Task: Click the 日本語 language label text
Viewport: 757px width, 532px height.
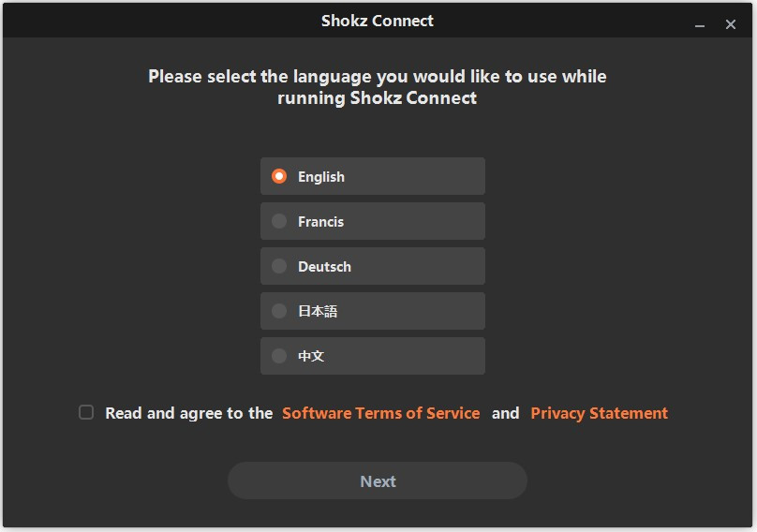Action: tap(318, 311)
